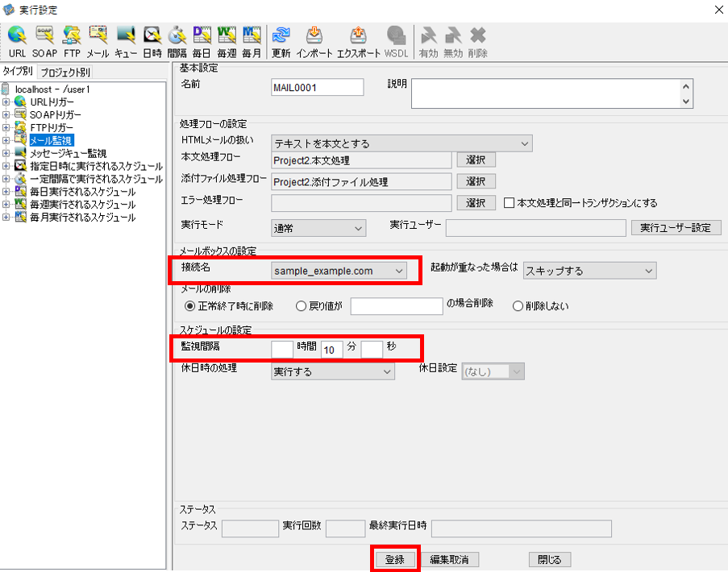This screenshot has height=572, width=728.
Task: Select the localhost - /user1 root node
Action: (x=52, y=89)
